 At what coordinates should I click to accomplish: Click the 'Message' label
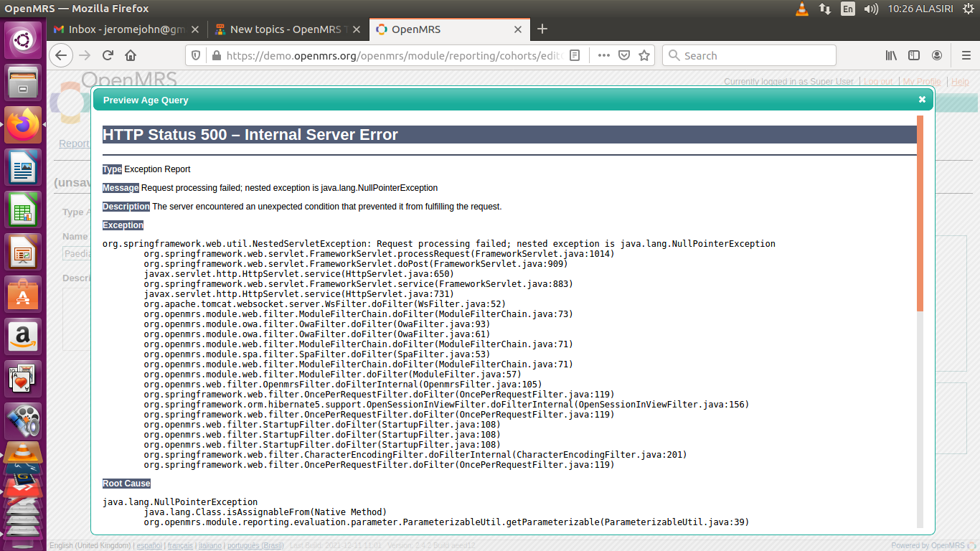click(x=121, y=188)
